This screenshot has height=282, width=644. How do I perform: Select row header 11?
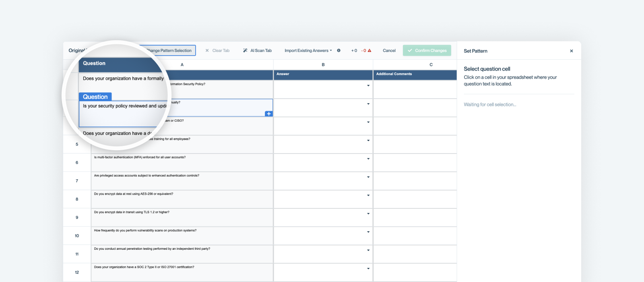(x=77, y=254)
